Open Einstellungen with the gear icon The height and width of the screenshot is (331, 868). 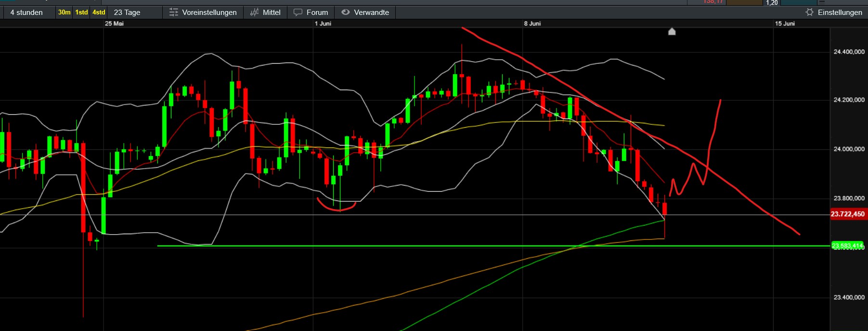809,12
